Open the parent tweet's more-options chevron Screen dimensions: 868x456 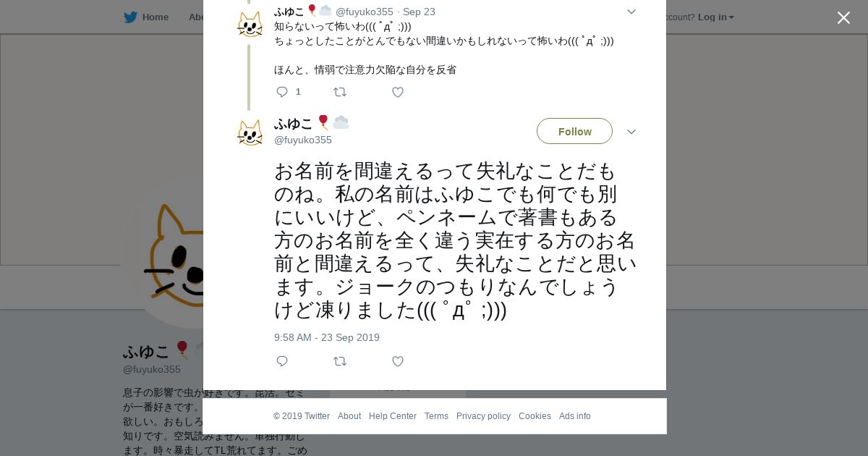click(x=631, y=12)
